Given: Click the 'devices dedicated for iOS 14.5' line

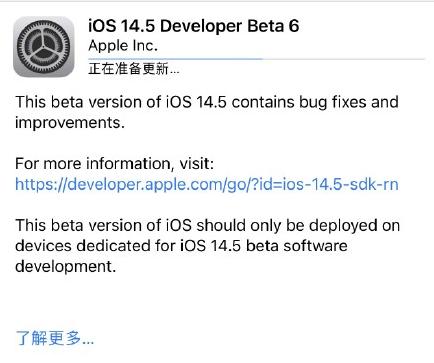Looking at the screenshot, I should [128, 246].
